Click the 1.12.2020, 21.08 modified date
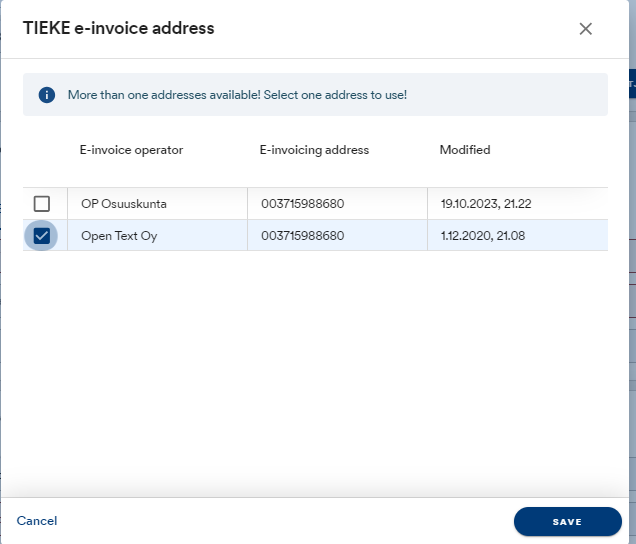 coord(484,236)
